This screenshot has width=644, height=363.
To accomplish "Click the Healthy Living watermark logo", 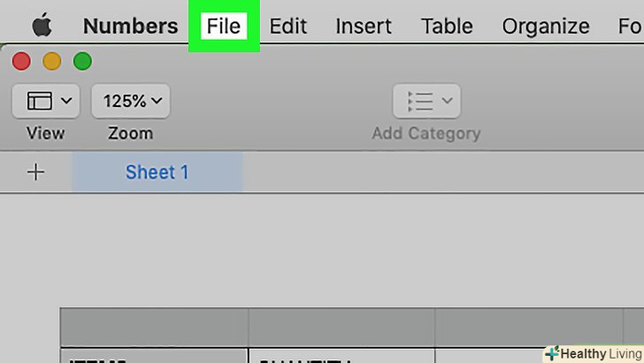I will click(x=593, y=353).
